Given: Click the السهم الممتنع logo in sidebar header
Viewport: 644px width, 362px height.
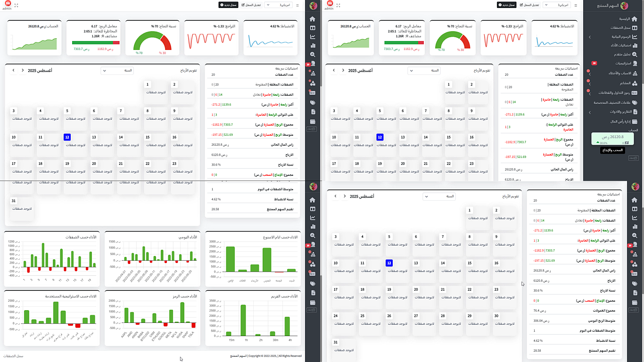Looking at the screenshot, I should pyautogui.click(x=624, y=6).
